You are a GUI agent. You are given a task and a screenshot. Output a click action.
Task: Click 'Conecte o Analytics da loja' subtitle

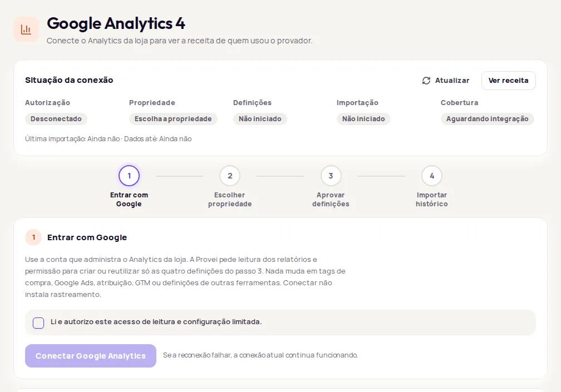click(x=179, y=41)
